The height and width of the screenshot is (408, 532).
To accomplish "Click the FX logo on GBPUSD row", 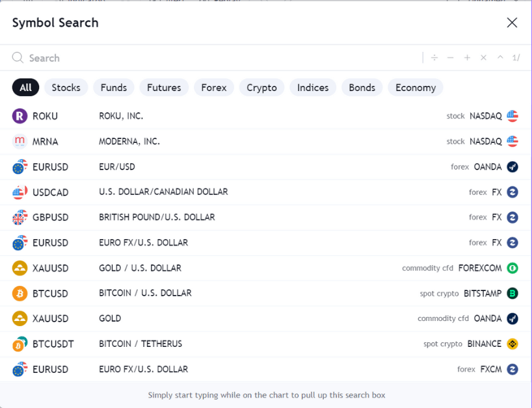I will click(x=512, y=217).
